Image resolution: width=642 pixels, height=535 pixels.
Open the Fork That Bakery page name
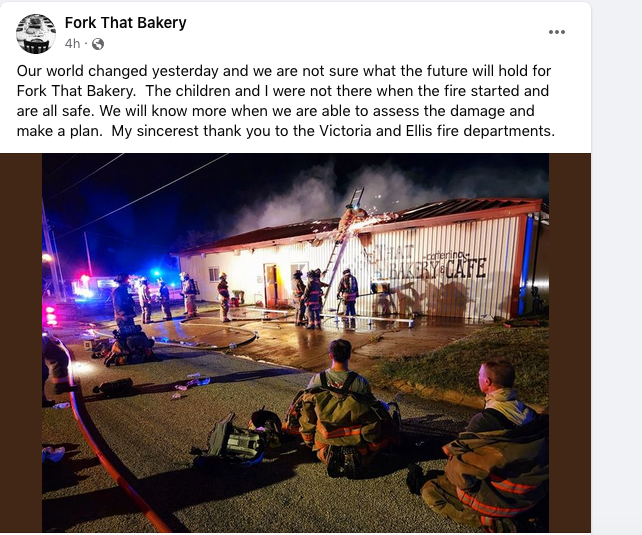[x=125, y=23]
